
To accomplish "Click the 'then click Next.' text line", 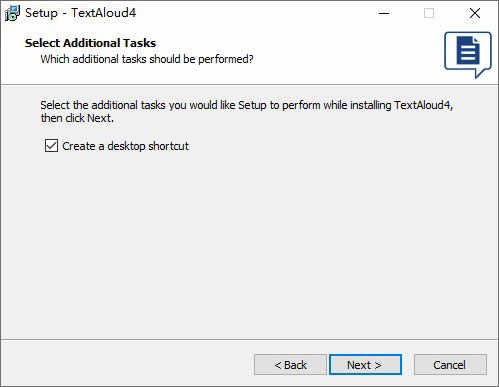I will [77, 118].
